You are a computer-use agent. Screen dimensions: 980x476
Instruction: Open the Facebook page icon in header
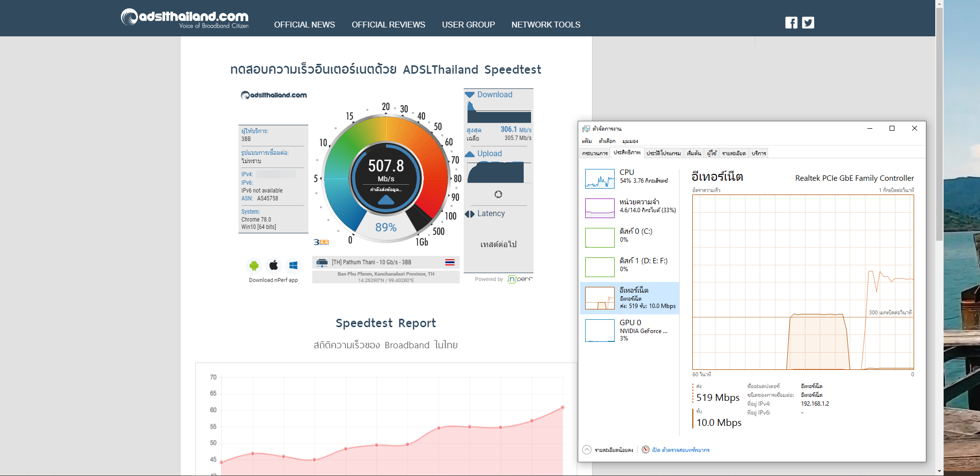(791, 23)
